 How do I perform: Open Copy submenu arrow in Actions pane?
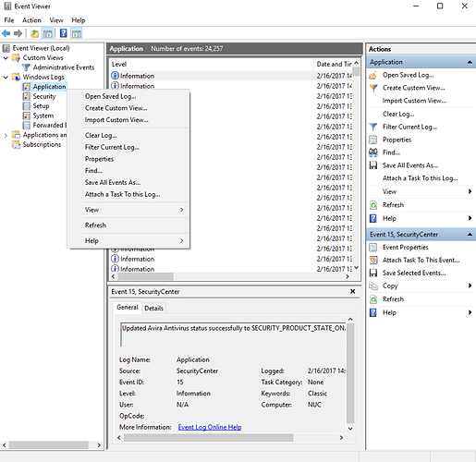coord(470,286)
